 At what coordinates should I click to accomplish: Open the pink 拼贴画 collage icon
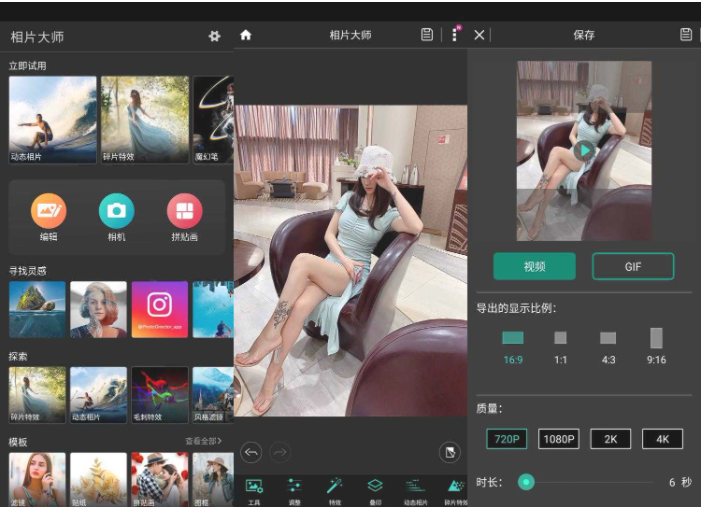pyautogui.click(x=184, y=211)
